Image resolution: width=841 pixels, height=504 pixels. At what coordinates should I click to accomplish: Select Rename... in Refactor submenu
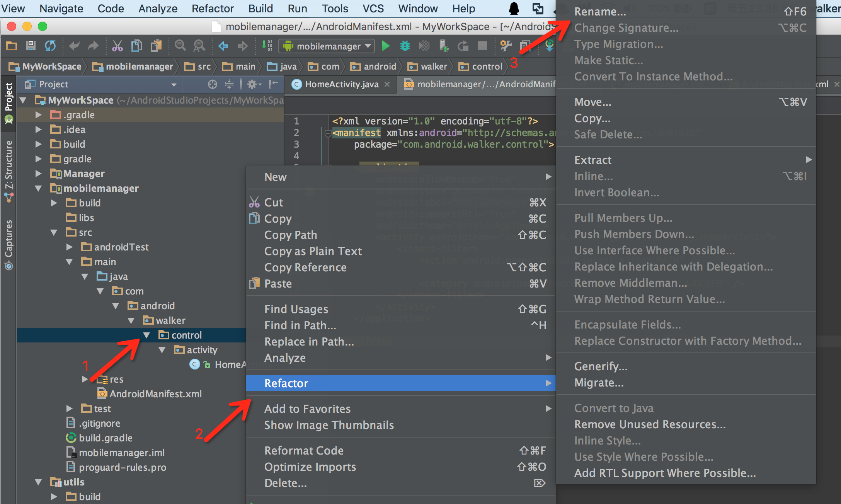point(686,12)
